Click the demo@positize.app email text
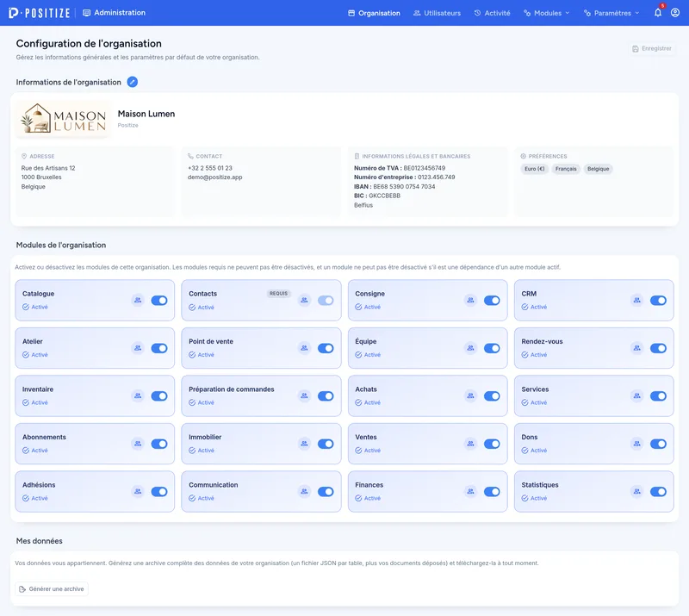The image size is (689, 616). click(x=214, y=177)
